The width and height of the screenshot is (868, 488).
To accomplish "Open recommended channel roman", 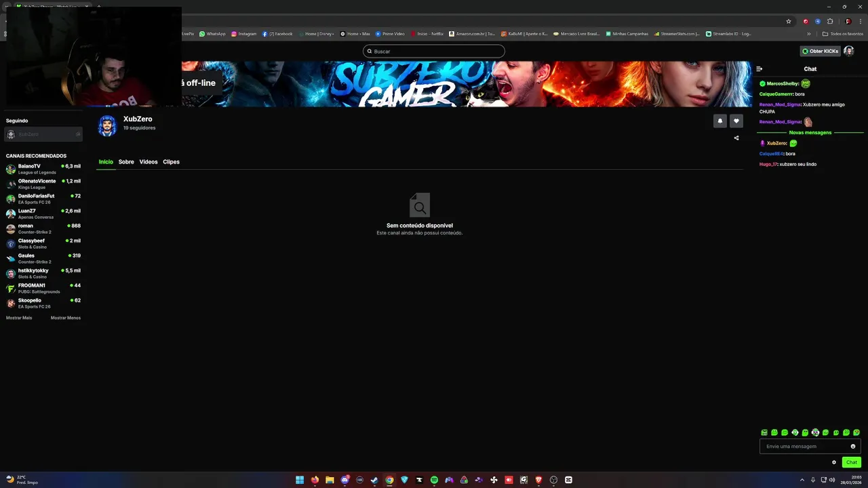I will coord(43,228).
